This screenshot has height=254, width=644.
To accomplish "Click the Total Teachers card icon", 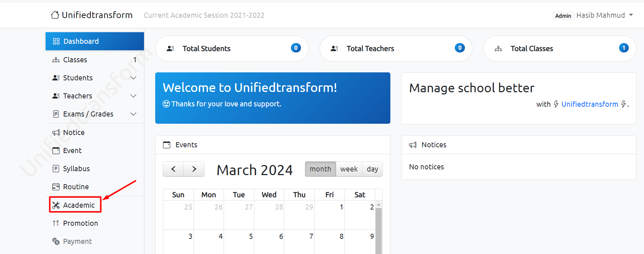I will pyautogui.click(x=335, y=48).
